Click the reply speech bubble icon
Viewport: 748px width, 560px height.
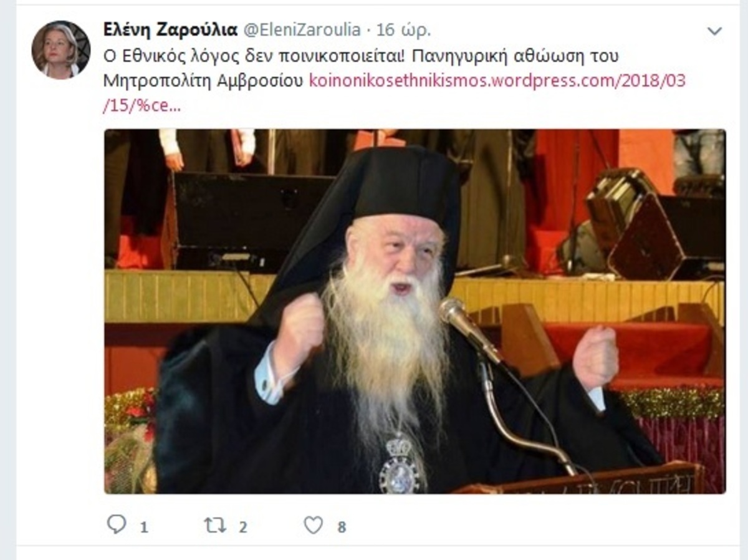(117, 524)
